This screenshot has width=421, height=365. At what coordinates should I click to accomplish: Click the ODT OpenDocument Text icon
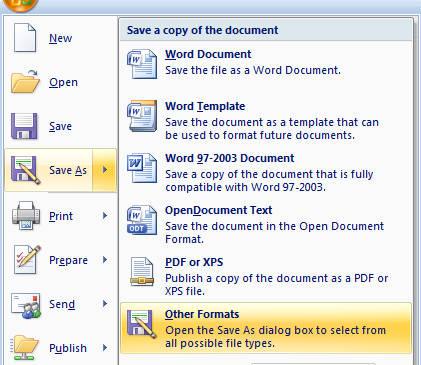point(142,220)
